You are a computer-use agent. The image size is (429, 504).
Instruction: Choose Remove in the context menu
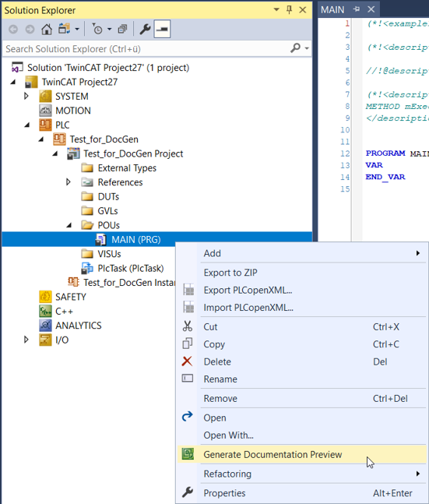[302, 399]
